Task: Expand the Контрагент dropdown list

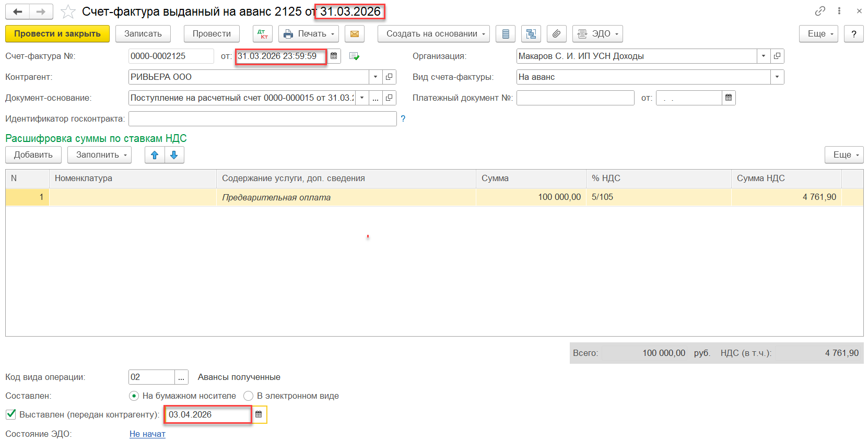Action: (376, 77)
